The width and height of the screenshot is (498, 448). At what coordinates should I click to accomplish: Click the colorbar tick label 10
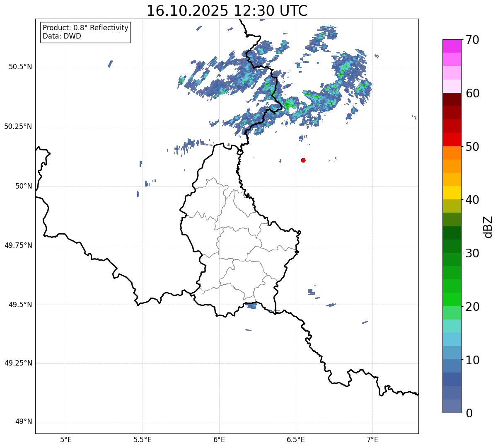pos(472,360)
